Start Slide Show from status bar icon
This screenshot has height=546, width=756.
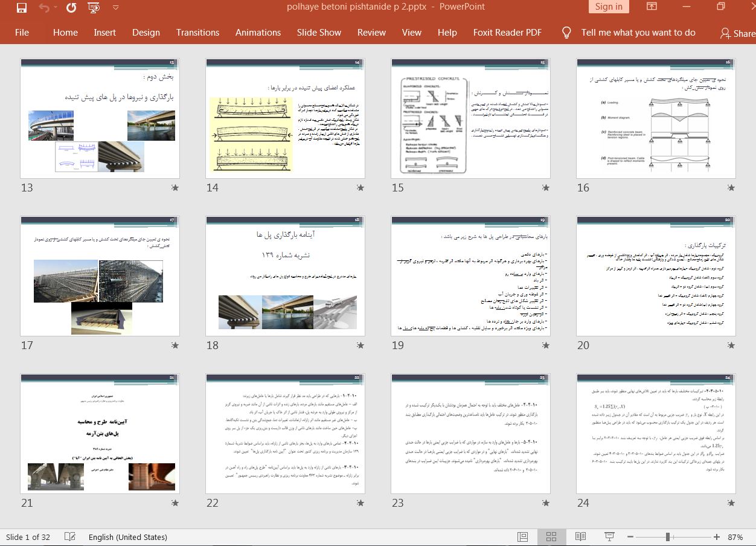click(609, 537)
